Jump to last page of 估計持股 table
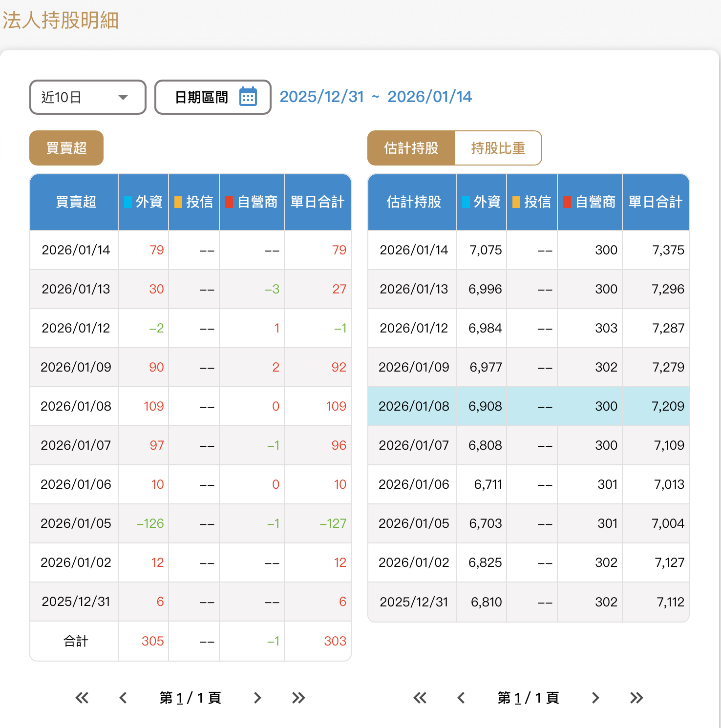The height and width of the screenshot is (728, 721). point(636,698)
